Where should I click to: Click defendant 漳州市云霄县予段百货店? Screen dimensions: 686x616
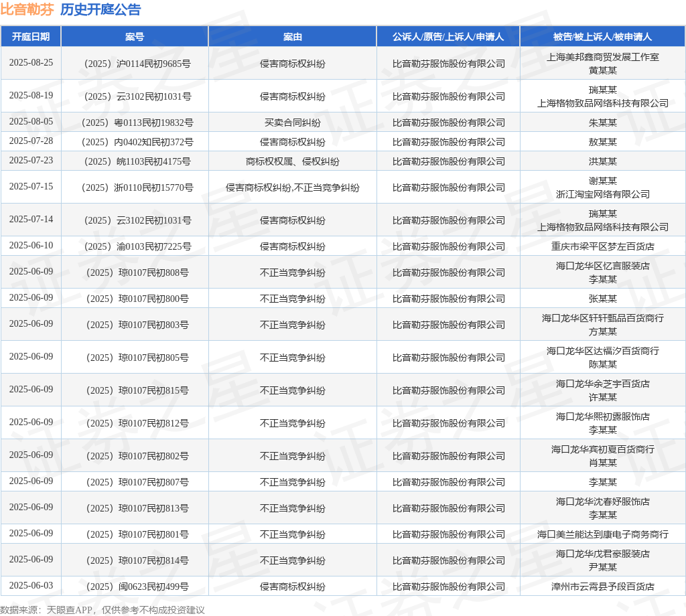pos(602,587)
